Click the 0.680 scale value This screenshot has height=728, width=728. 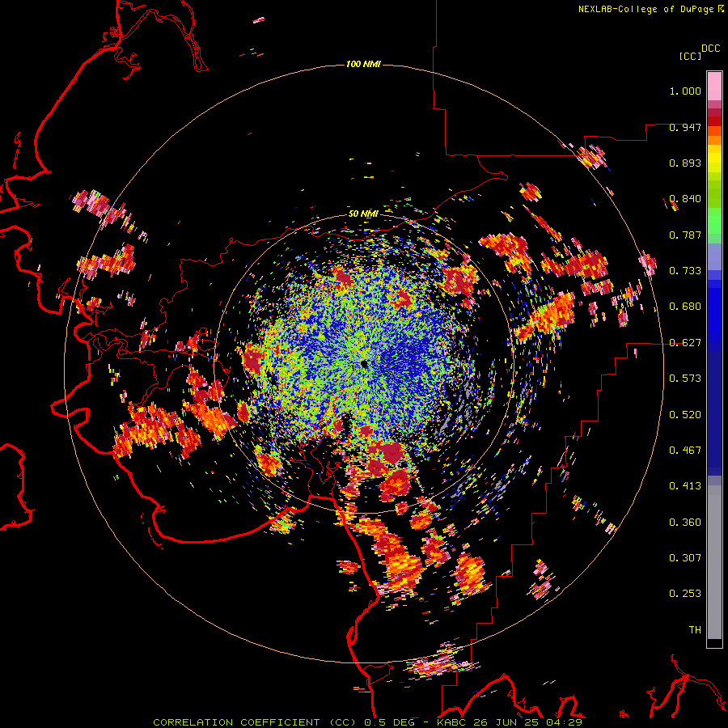coord(685,307)
